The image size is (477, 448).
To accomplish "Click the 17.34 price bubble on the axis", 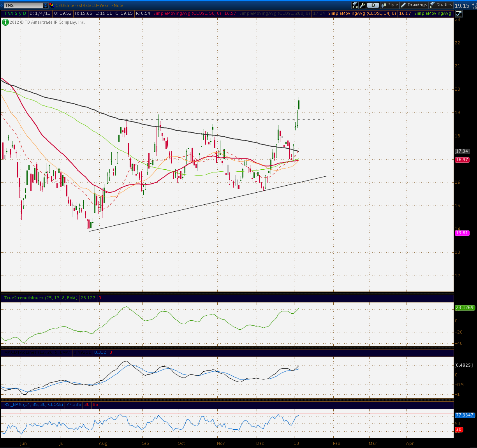I will (462, 151).
